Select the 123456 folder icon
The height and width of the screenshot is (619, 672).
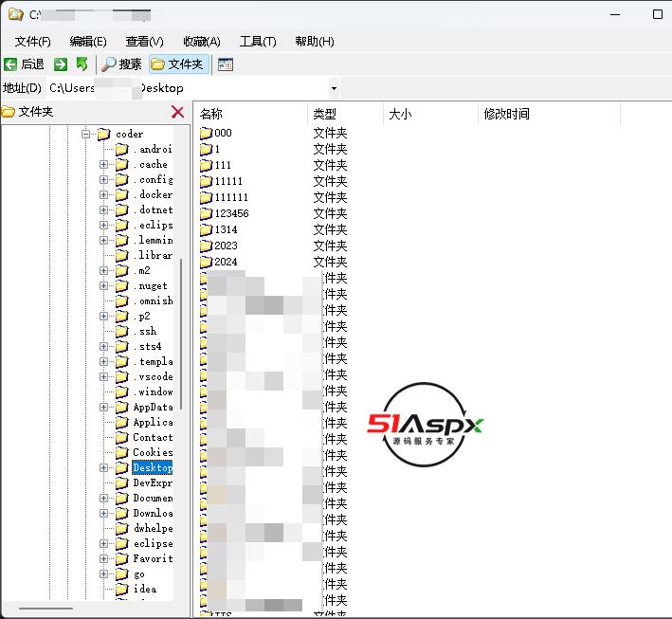tap(206, 213)
